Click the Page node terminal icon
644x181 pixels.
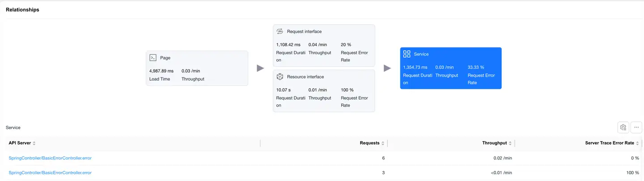pyautogui.click(x=153, y=58)
